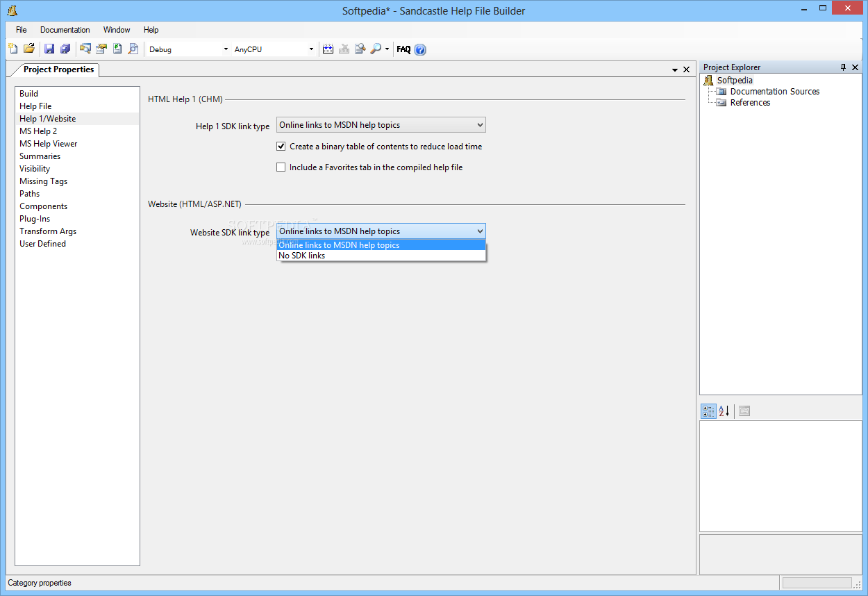
Task: Select the Softpedia project node
Action: (735, 81)
